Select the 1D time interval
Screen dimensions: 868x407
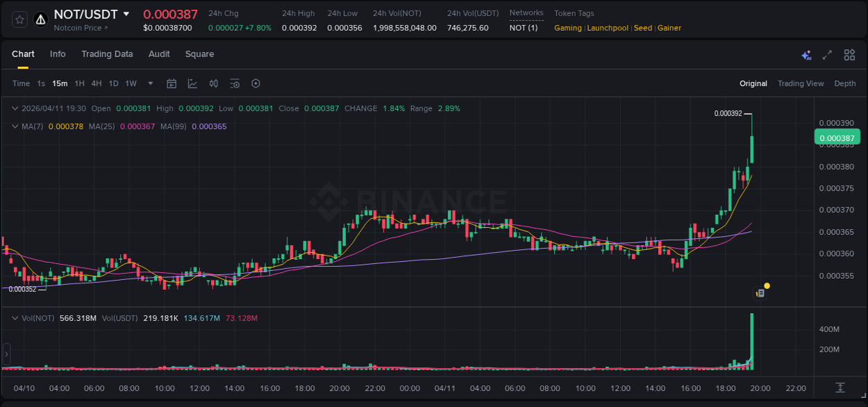pyautogui.click(x=113, y=83)
